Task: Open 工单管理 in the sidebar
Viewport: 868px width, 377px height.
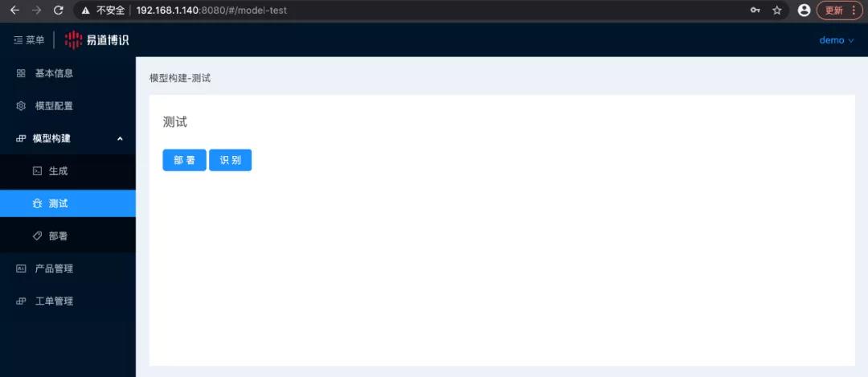Action: (x=54, y=301)
